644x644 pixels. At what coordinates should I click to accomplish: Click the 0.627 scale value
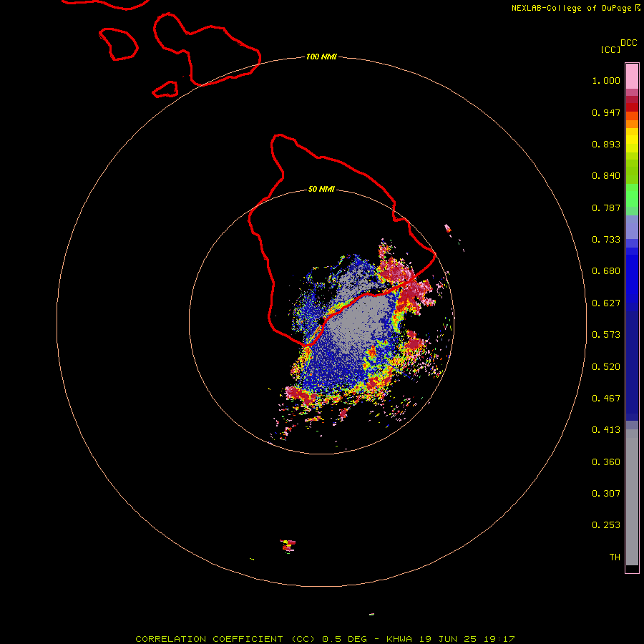tap(606, 303)
